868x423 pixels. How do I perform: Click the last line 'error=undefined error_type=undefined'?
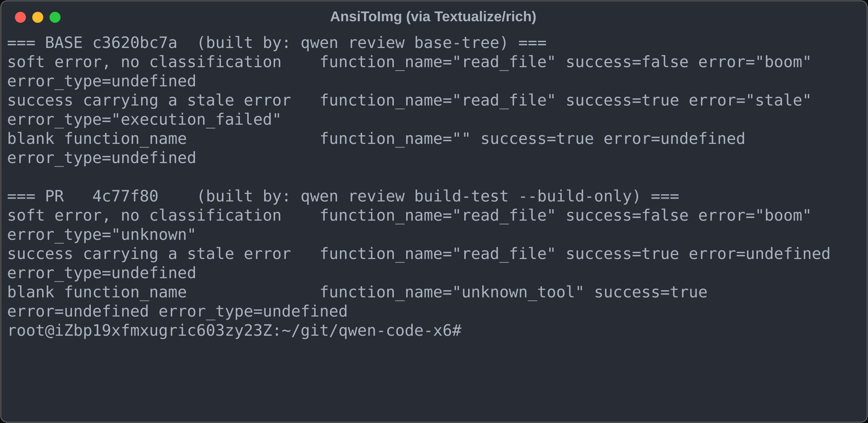(177, 311)
